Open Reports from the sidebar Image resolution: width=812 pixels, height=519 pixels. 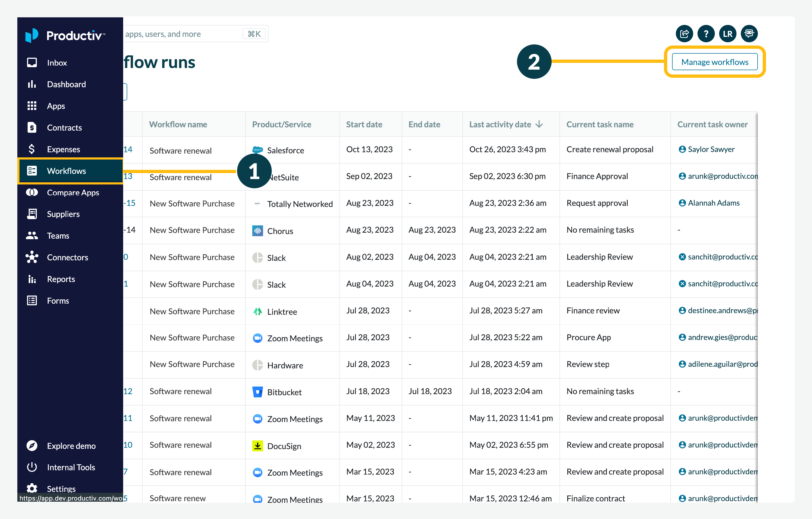pyautogui.click(x=61, y=279)
